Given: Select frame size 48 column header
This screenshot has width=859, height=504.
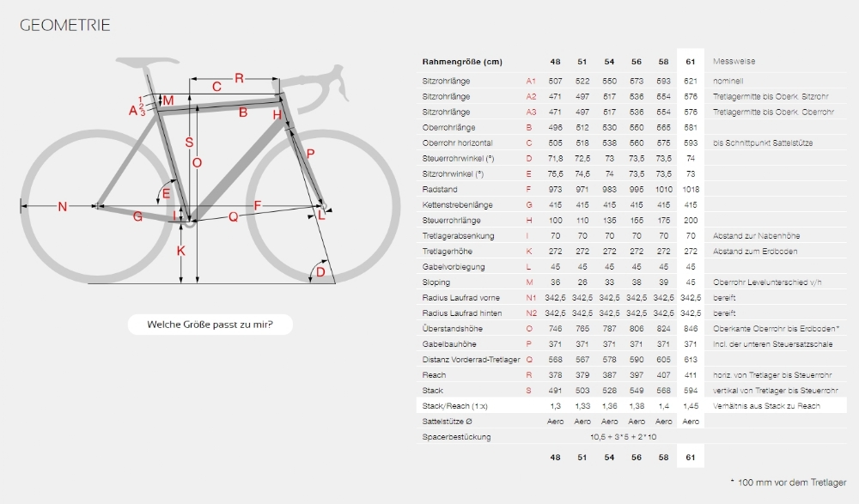Looking at the screenshot, I should pos(555,62).
